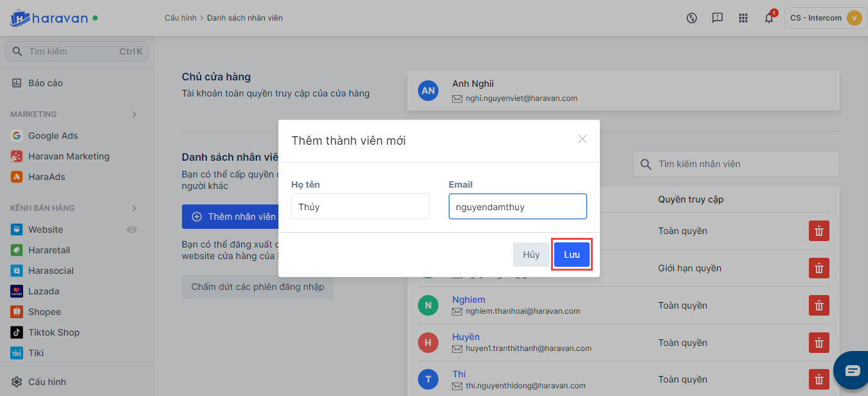Delete the Giới hạn quyền staff row

818,268
